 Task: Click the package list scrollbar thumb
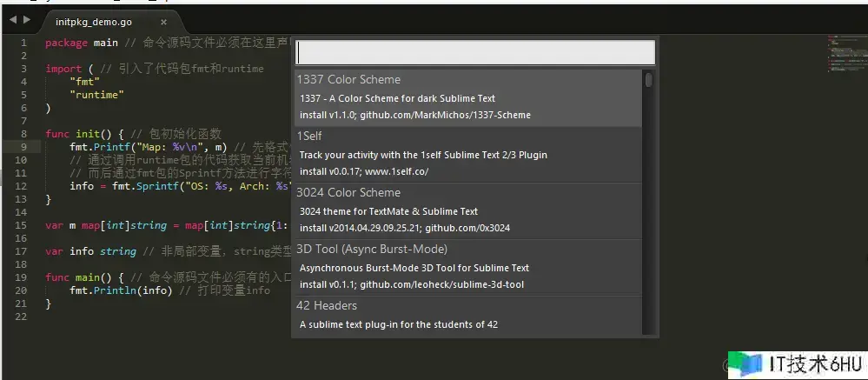pos(649,80)
